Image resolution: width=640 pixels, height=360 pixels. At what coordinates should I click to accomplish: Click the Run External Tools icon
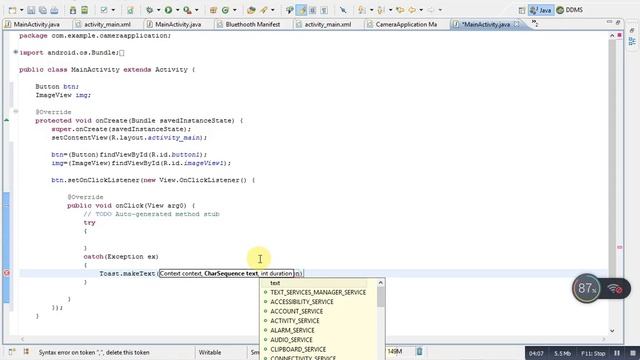(187, 10)
